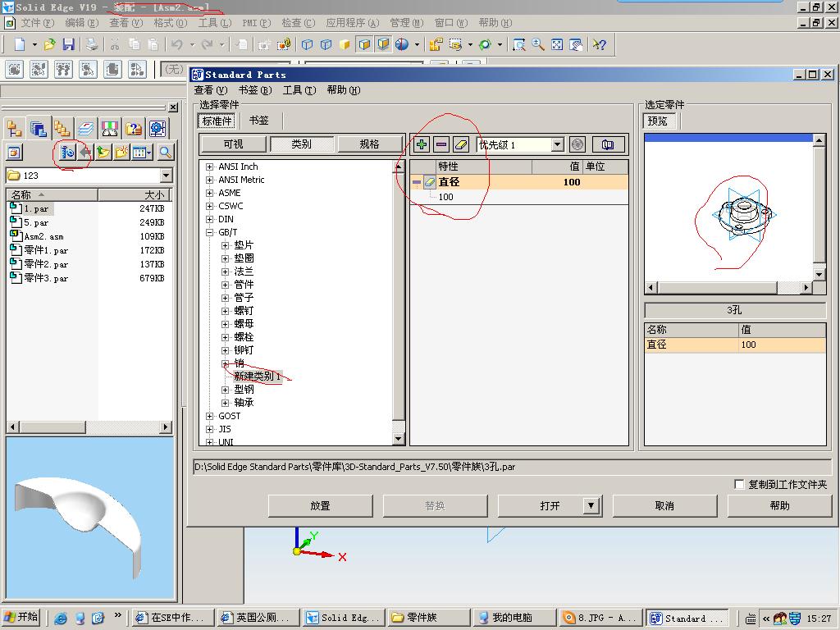
Task: Click the first select tool icon in ribbon bar
Action: click(15, 69)
